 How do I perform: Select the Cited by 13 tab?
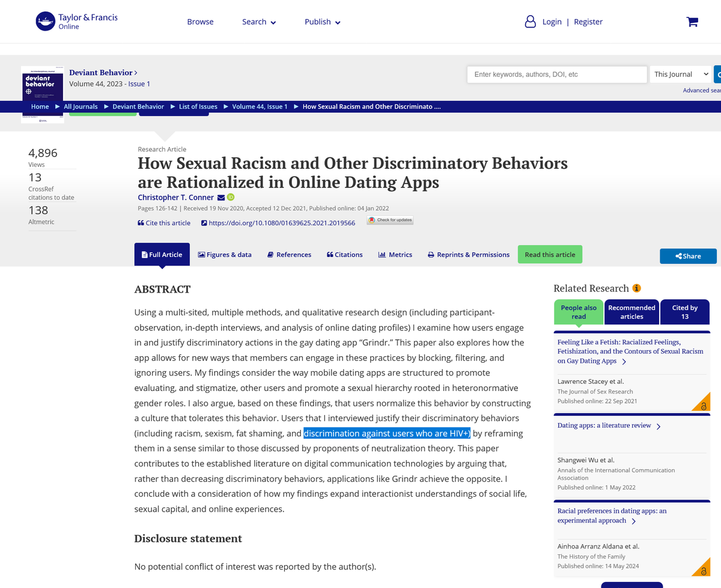click(685, 312)
